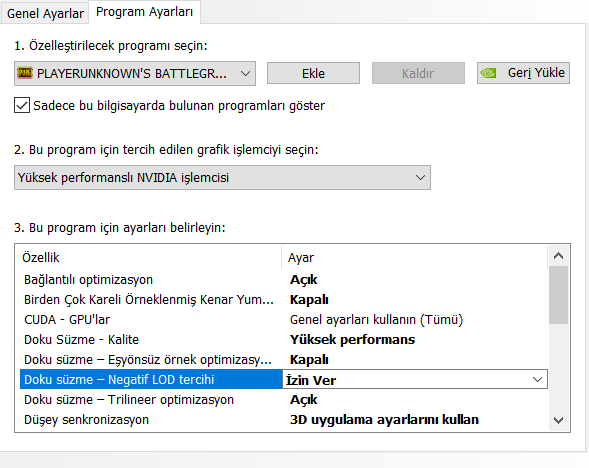
Task: Click the Ekle button
Action: click(313, 73)
